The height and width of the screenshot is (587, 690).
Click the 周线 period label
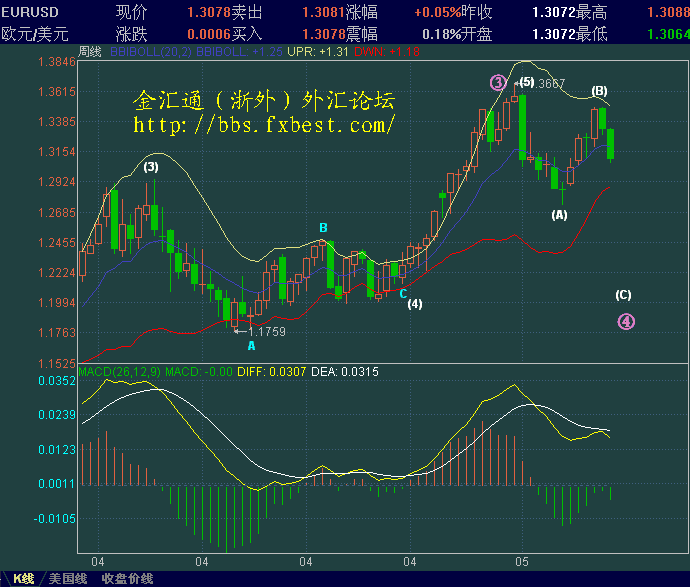(90, 52)
